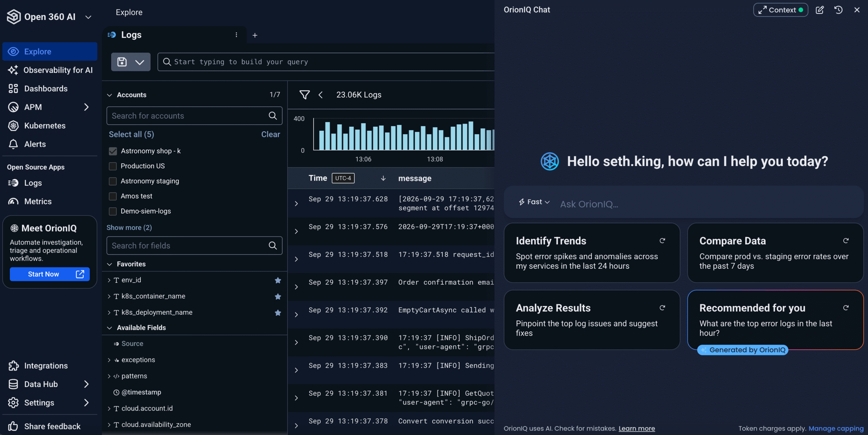Unfavorite the k8s_container_name star
This screenshot has height=435, width=868.
(278, 296)
